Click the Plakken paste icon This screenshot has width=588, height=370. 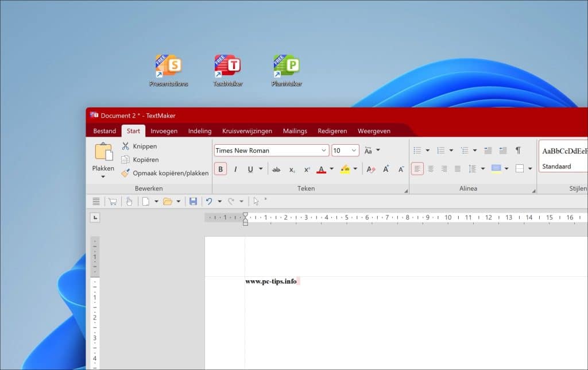coord(103,152)
